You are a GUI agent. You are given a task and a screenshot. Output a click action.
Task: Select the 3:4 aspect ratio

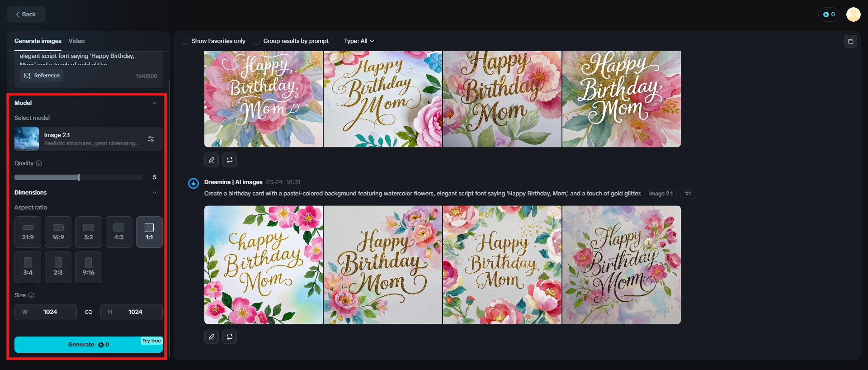28,267
